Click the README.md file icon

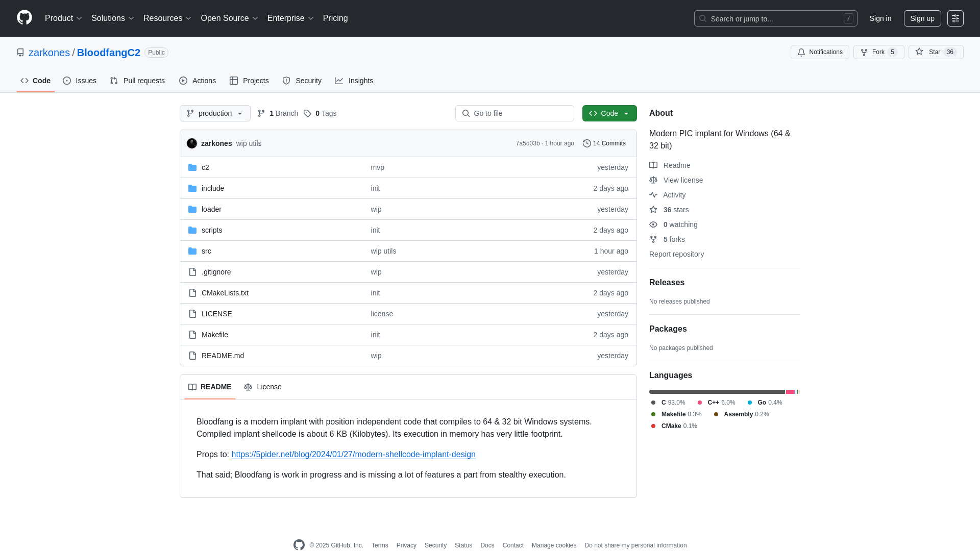[192, 356]
